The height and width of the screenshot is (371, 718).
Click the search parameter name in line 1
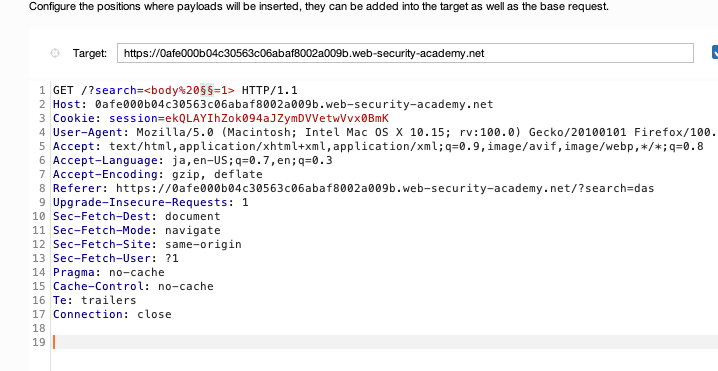(116, 90)
